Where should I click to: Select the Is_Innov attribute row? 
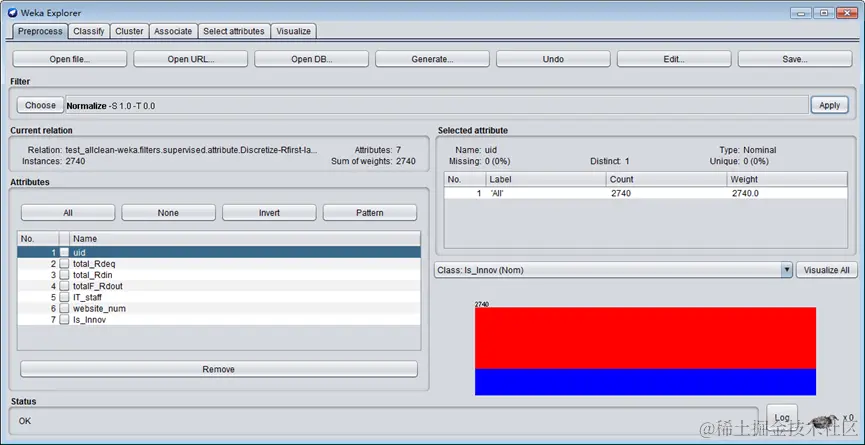coord(219,320)
